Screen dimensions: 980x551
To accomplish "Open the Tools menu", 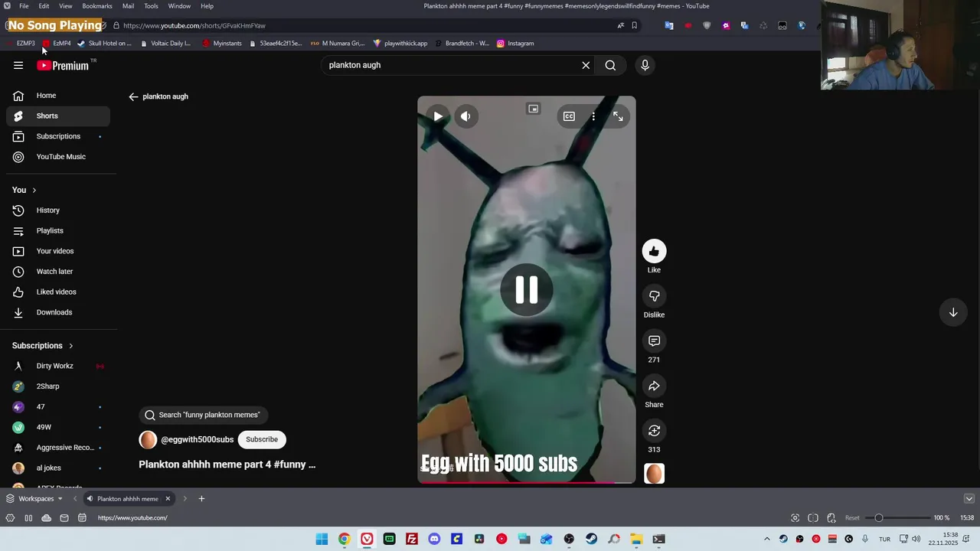I will click(151, 6).
